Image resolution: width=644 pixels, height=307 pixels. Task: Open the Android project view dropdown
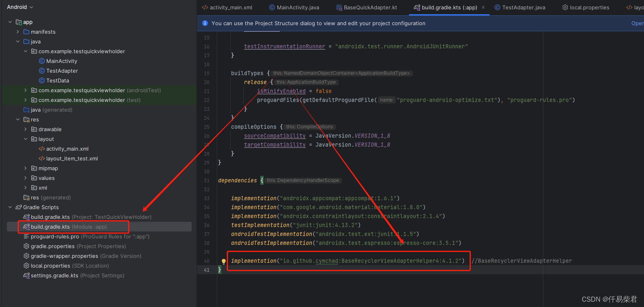point(20,7)
